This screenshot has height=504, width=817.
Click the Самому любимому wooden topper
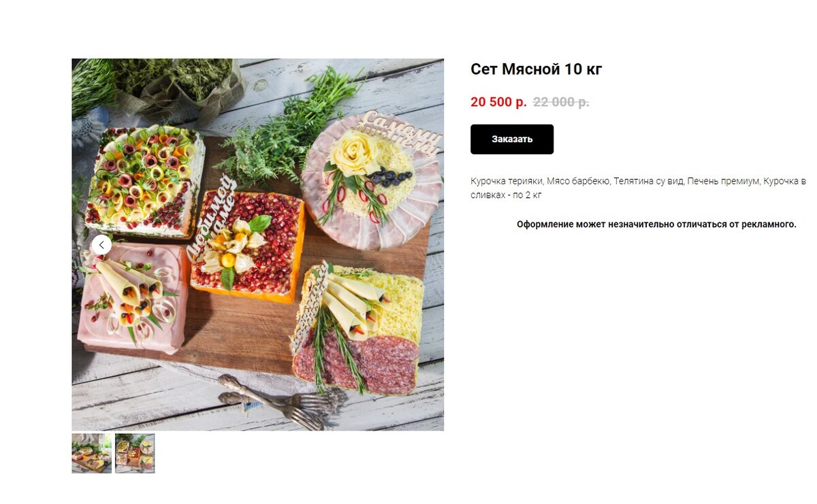402,129
